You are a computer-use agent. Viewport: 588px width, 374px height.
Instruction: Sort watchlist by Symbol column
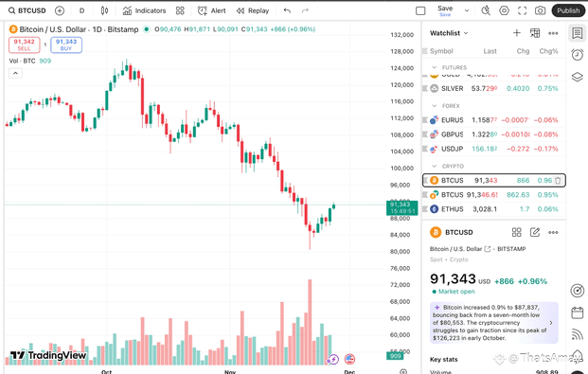441,51
